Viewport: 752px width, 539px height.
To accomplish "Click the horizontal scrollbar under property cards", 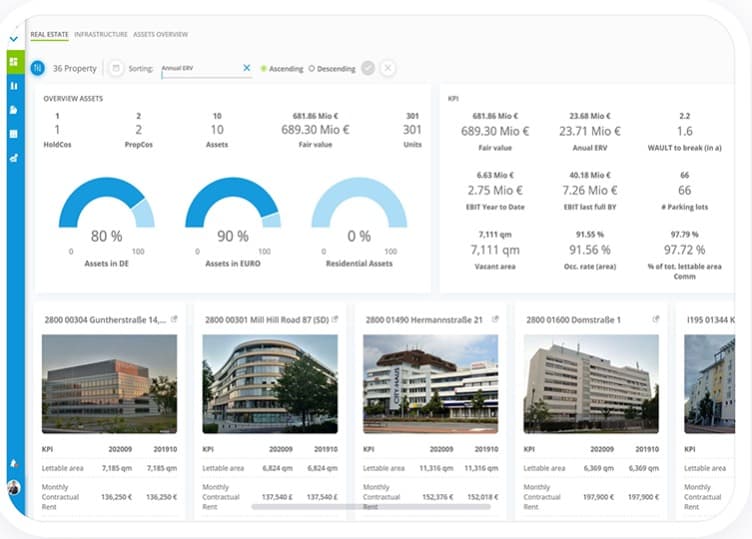I will (x=371, y=506).
